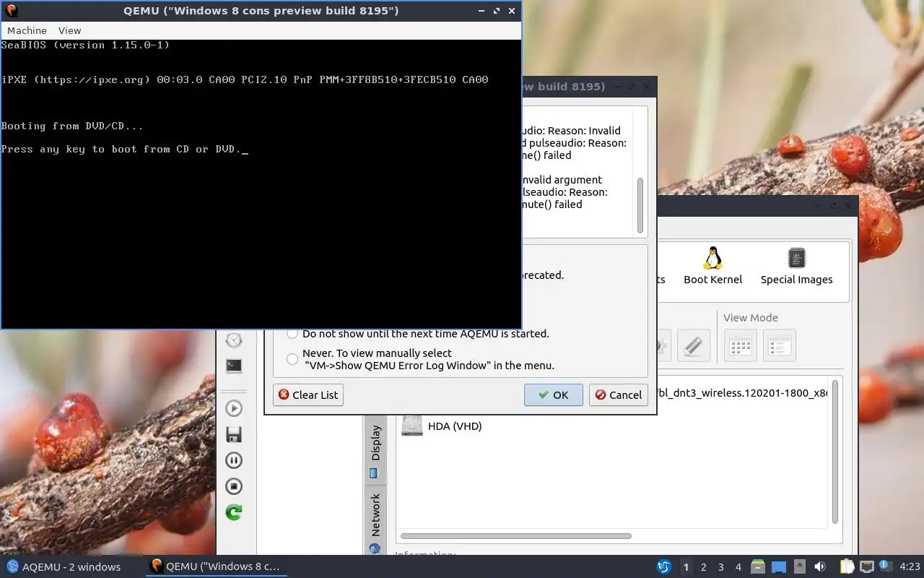Screen dimensions: 924x578
Task: Click the horizontal scrollbar under device list
Action: click(x=515, y=536)
